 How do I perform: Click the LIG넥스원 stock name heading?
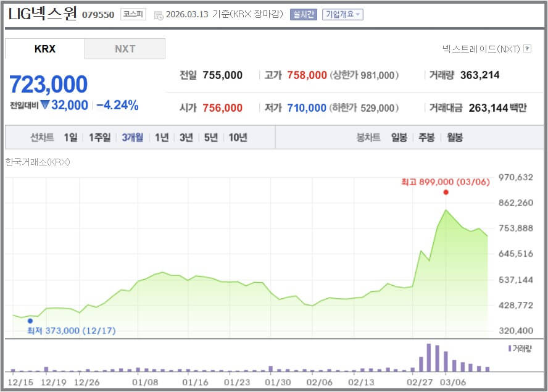point(43,14)
